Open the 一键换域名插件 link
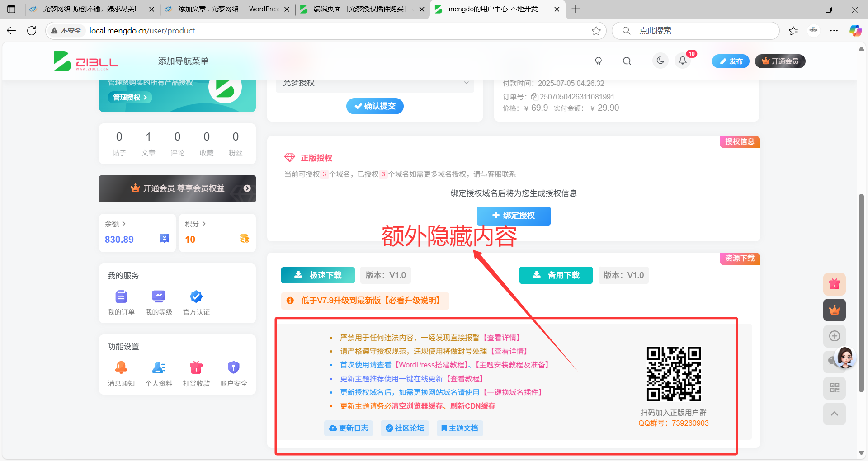 [x=512, y=392]
